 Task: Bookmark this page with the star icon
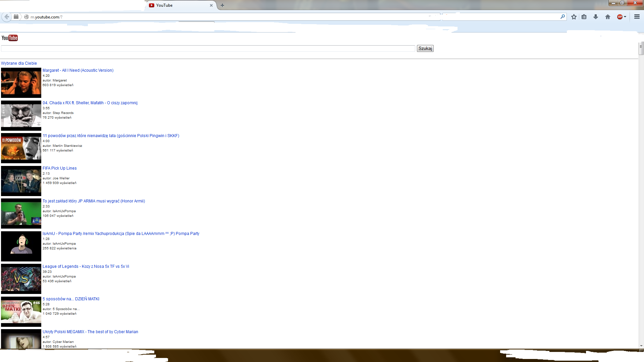574,17
